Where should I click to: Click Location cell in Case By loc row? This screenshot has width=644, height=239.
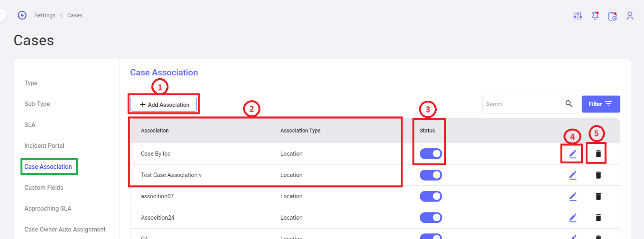[291, 154]
